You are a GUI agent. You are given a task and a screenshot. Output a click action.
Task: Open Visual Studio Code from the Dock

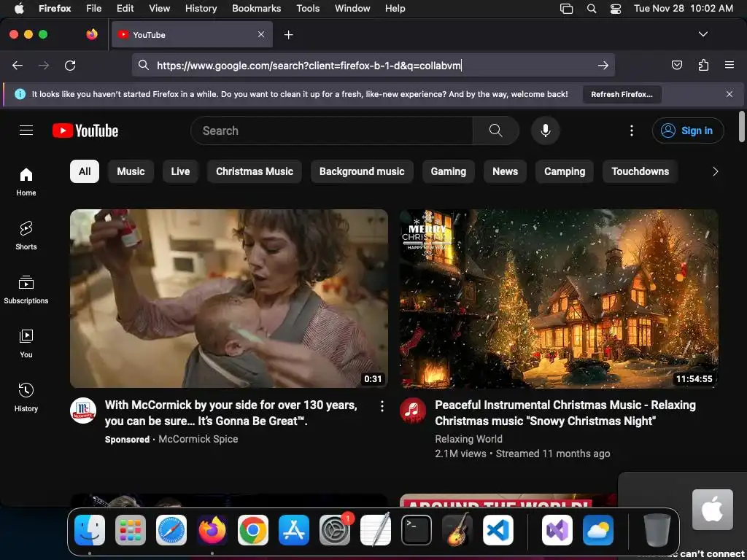click(498, 530)
